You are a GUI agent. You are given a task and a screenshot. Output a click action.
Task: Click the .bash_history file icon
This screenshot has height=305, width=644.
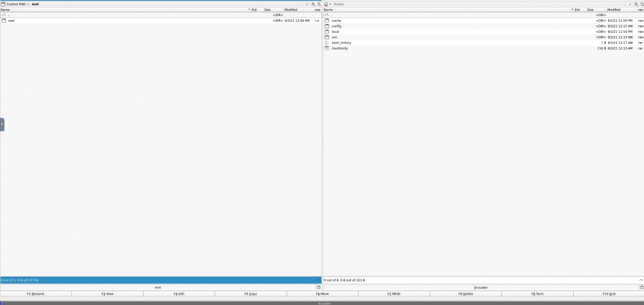327,42
